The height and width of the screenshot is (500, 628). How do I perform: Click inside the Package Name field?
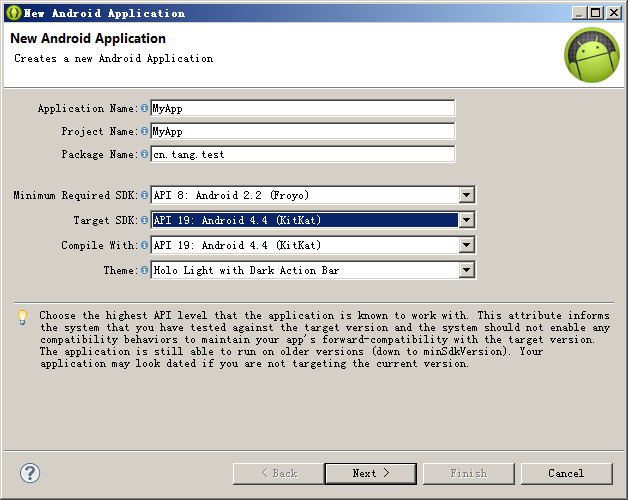click(303, 154)
